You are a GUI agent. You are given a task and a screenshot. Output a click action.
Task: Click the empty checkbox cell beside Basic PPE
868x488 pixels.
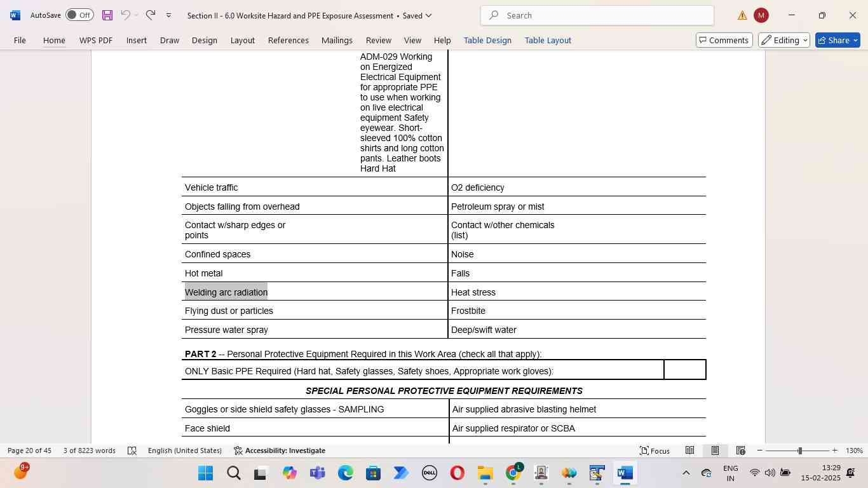tap(685, 370)
